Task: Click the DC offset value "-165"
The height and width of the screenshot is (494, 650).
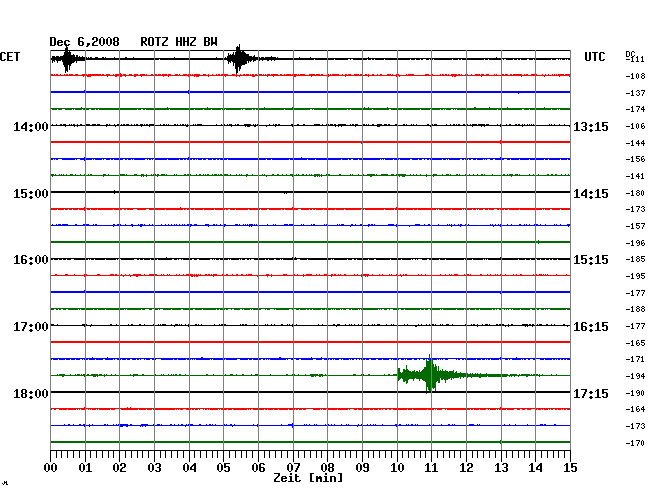Action: click(635, 344)
